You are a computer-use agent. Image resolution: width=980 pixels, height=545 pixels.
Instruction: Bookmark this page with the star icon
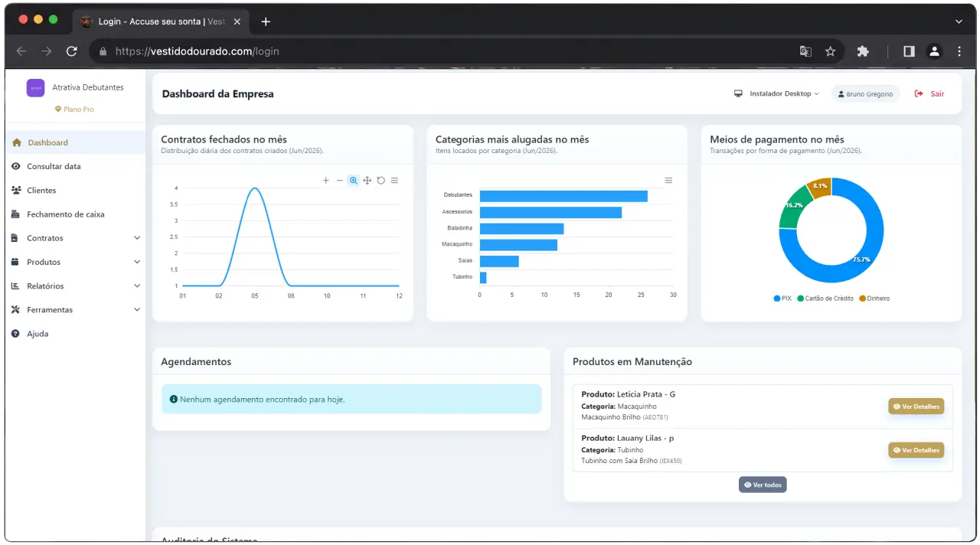tap(830, 51)
